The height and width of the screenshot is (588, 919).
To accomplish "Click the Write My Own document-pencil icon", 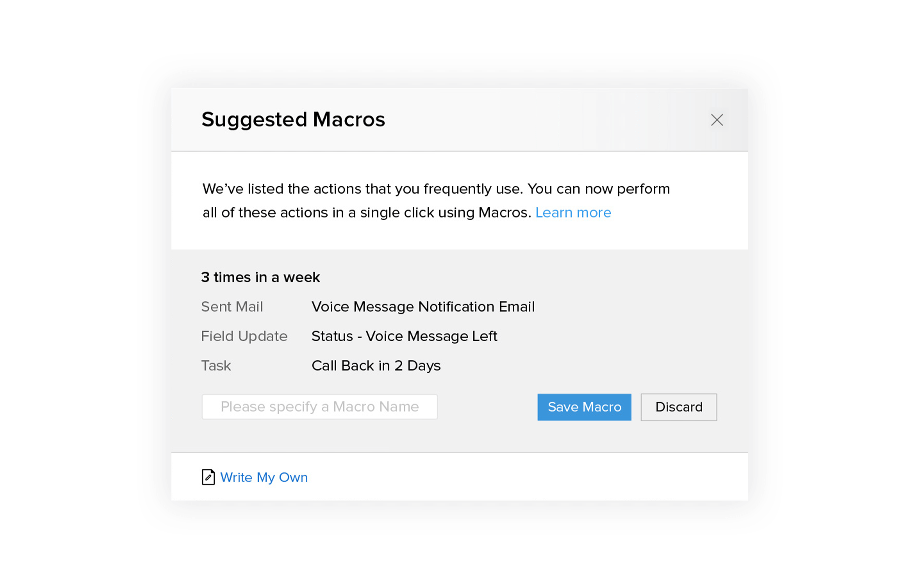I will [208, 477].
